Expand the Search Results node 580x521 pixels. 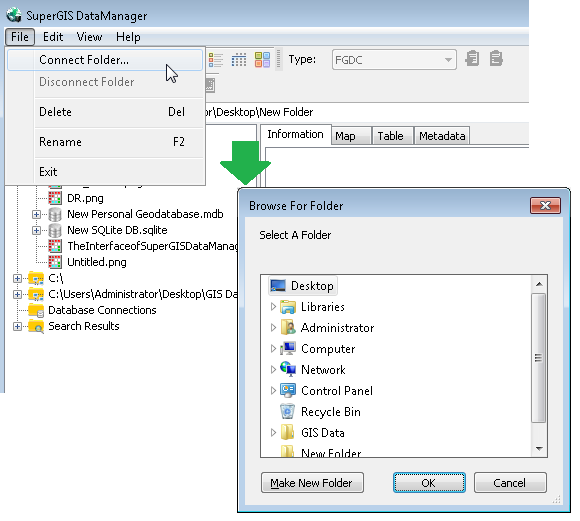coord(17,326)
